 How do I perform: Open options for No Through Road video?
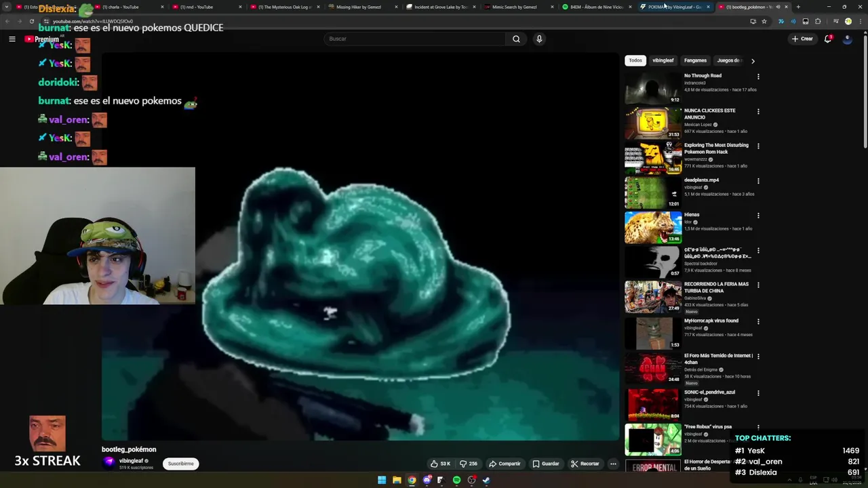tap(758, 77)
